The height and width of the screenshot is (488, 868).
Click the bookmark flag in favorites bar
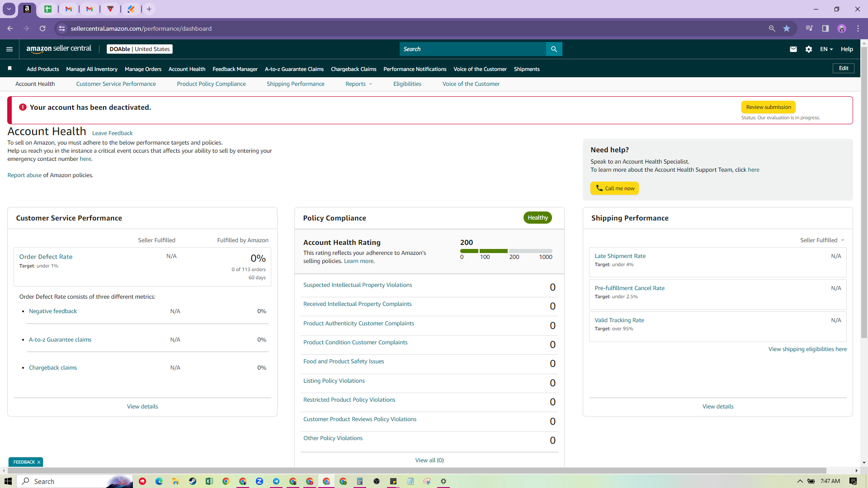(9, 69)
